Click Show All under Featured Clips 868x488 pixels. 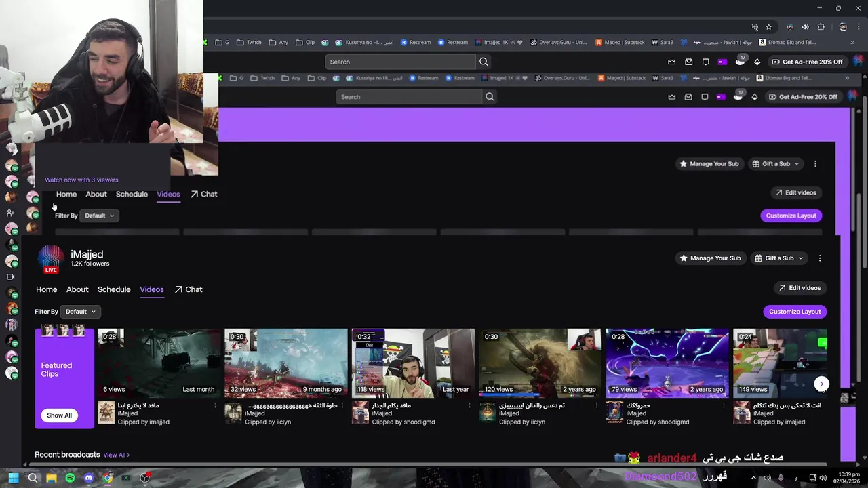click(x=59, y=415)
